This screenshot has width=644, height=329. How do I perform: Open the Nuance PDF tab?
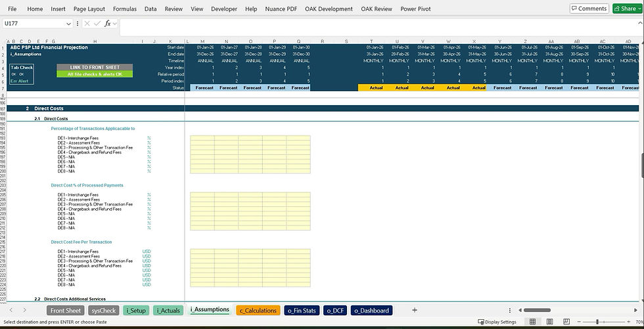click(x=281, y=9)
